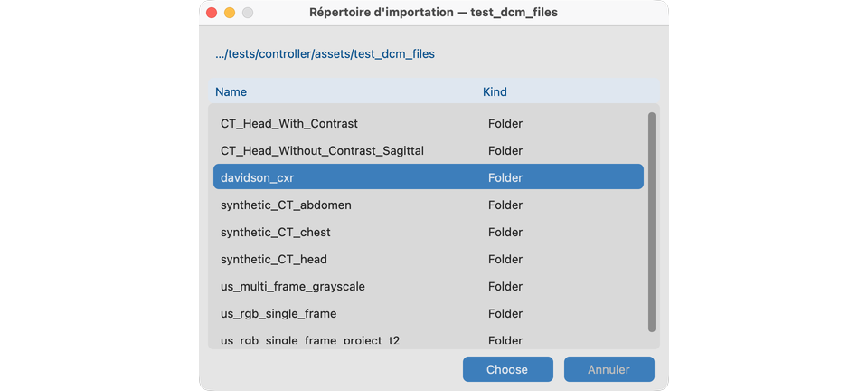The image size is (868, 391).
Task: Close the import directory dialog window
Action: click(212, 12)
